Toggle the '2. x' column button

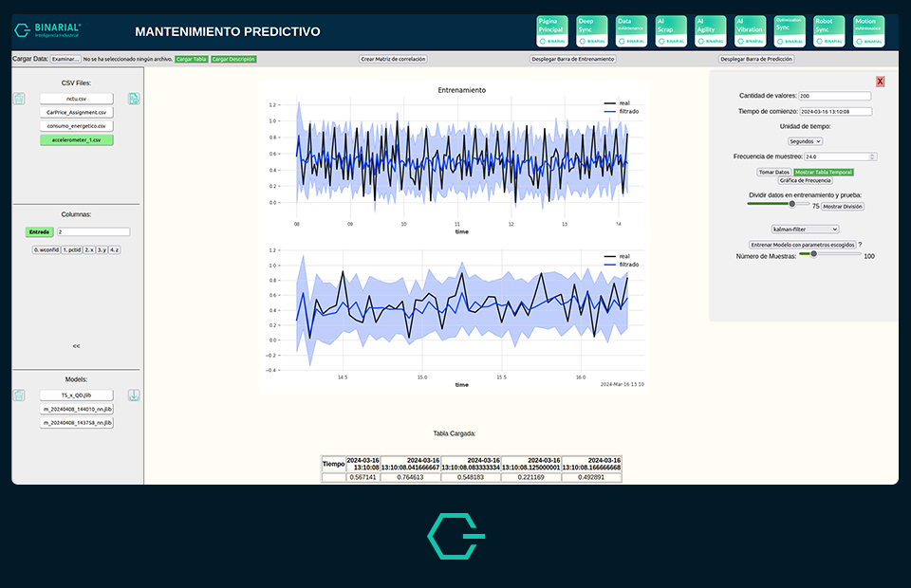88,249
